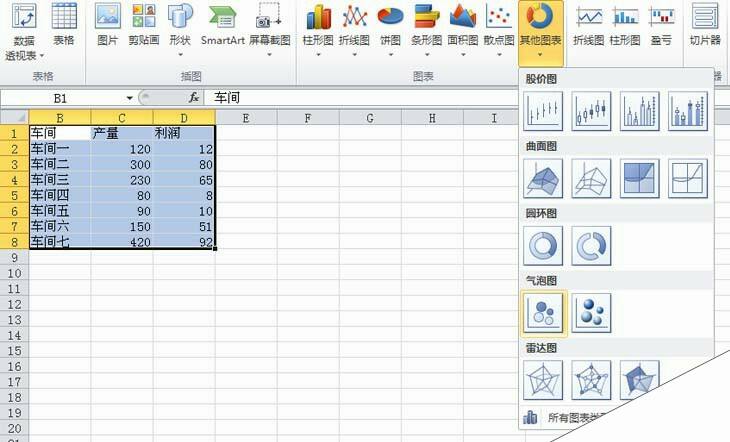Click the 利润 value 65

click(184, 180)
